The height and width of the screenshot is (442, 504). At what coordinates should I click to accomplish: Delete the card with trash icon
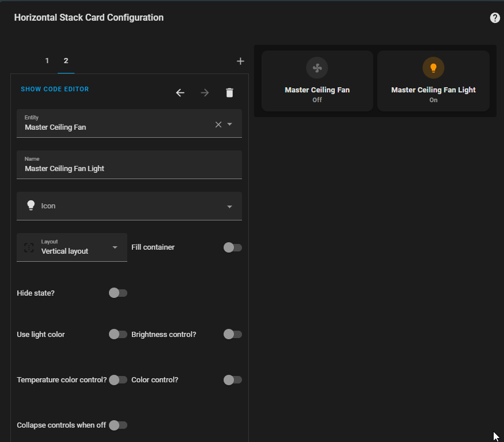pyautogui.click(x=229, y=93)
